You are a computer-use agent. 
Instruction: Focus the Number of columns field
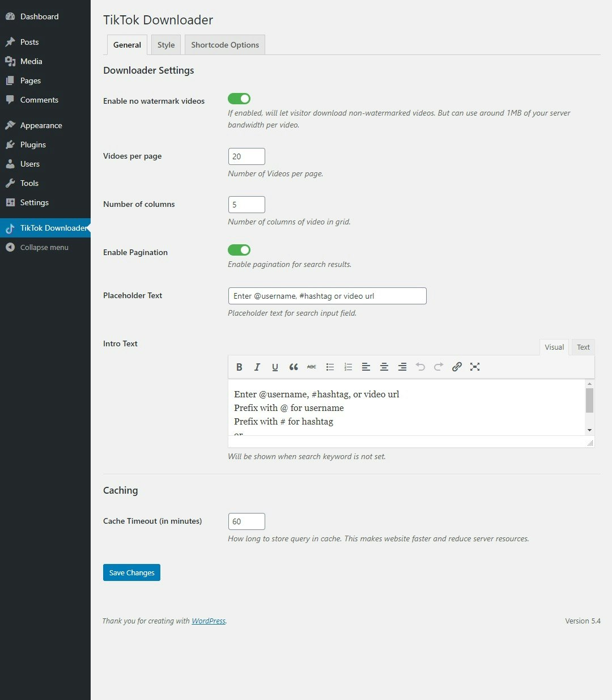click(x=246, y=205)
